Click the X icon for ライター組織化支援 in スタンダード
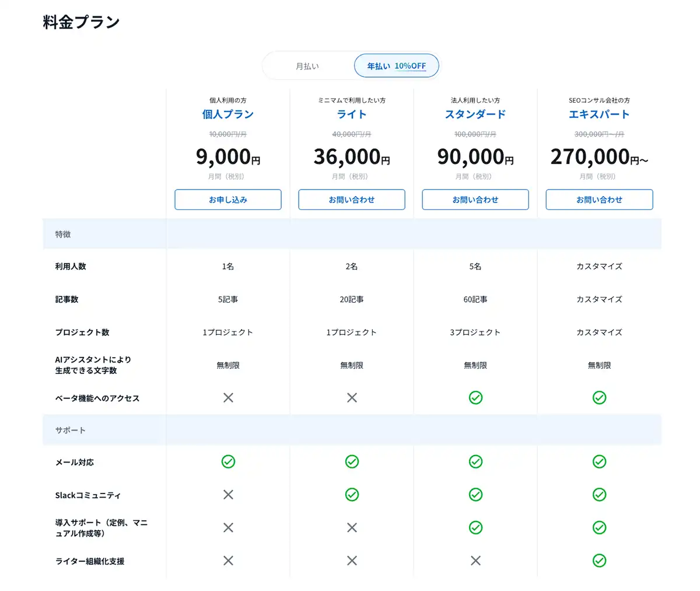700x591 pixels. (475, 560)
